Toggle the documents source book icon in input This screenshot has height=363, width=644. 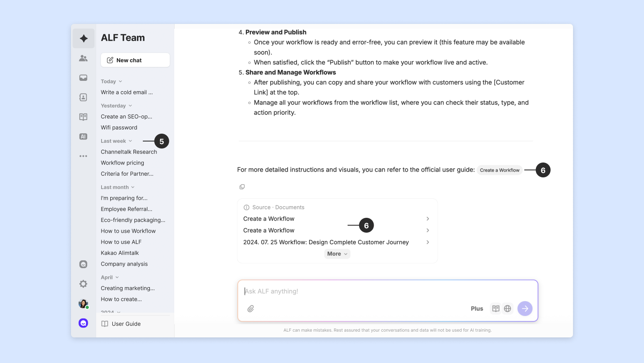click(x=496, y=309)
